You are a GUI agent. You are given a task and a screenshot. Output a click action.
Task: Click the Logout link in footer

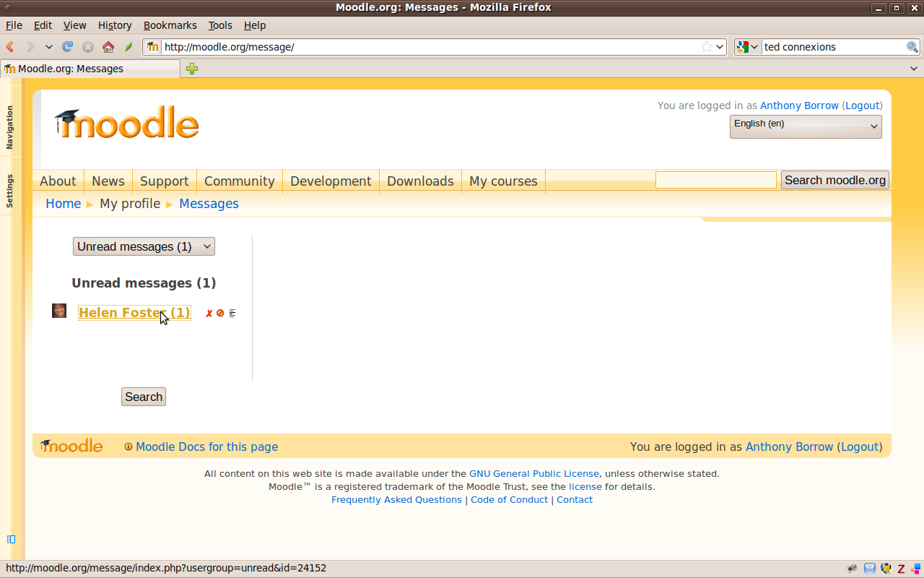pos(860,447)
